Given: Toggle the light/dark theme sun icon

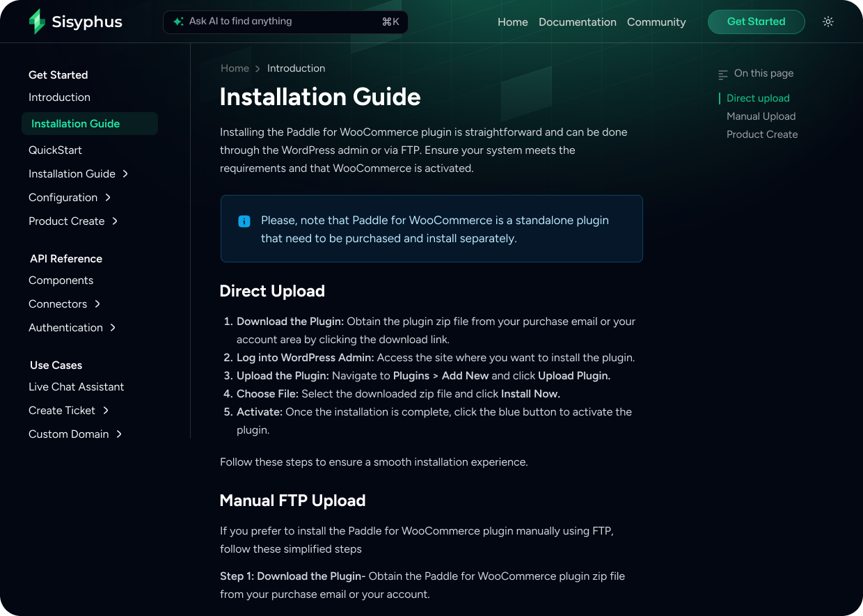Looking at the screenshot, I should pyautogui.click(x=828, y=22).
